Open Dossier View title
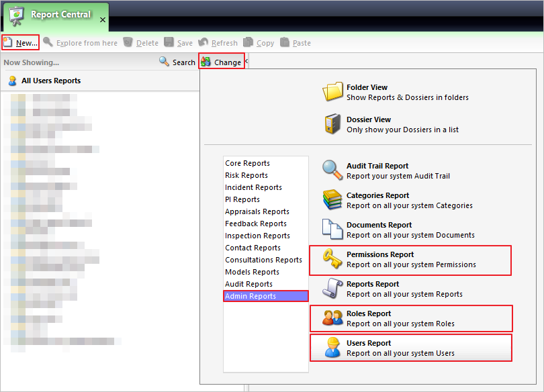Image resolution: width=544 pixels, height=392 pixels. click(x=369, y=119)
